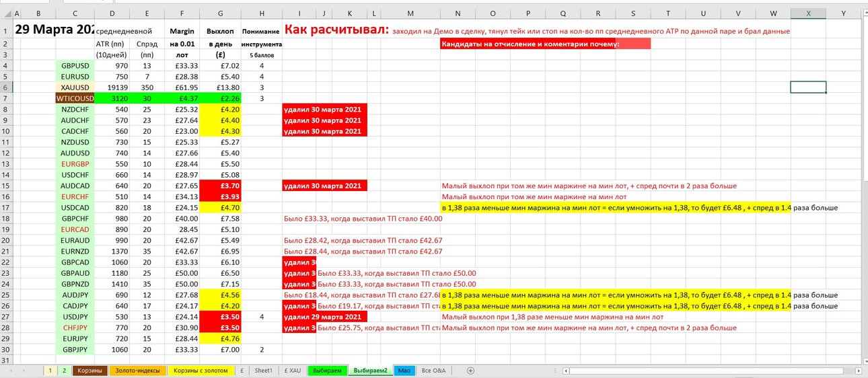Select the 'Выхлоп' column title cell

click(x=221, y=31)
